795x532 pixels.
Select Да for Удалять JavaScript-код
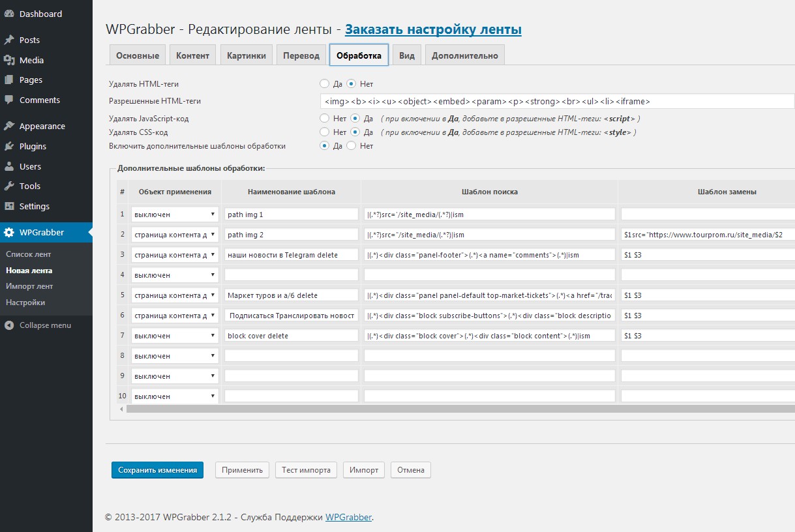click(355, 119)
